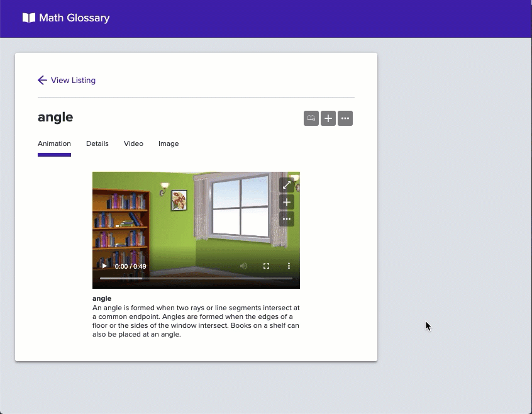Open the video player's vertical dots menu

coord(289,266)
